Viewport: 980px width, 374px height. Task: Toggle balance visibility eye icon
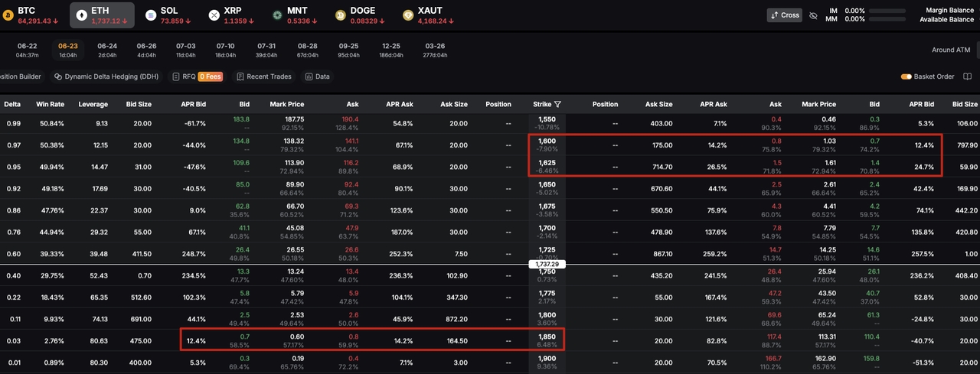(x=814, y=15)
